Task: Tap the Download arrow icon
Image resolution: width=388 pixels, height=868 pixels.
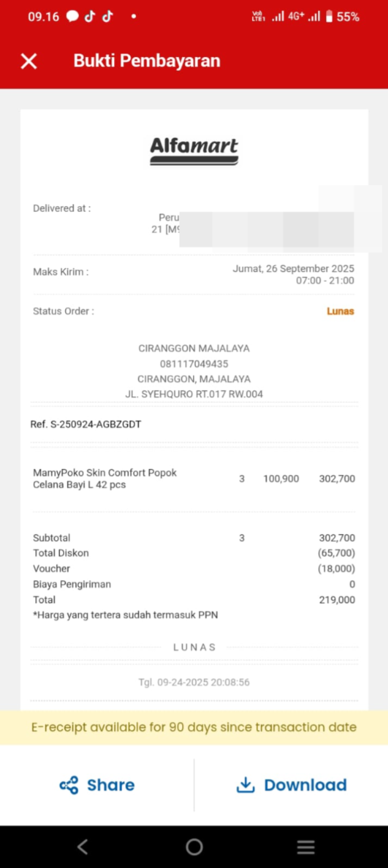Action: coord(246,784)
